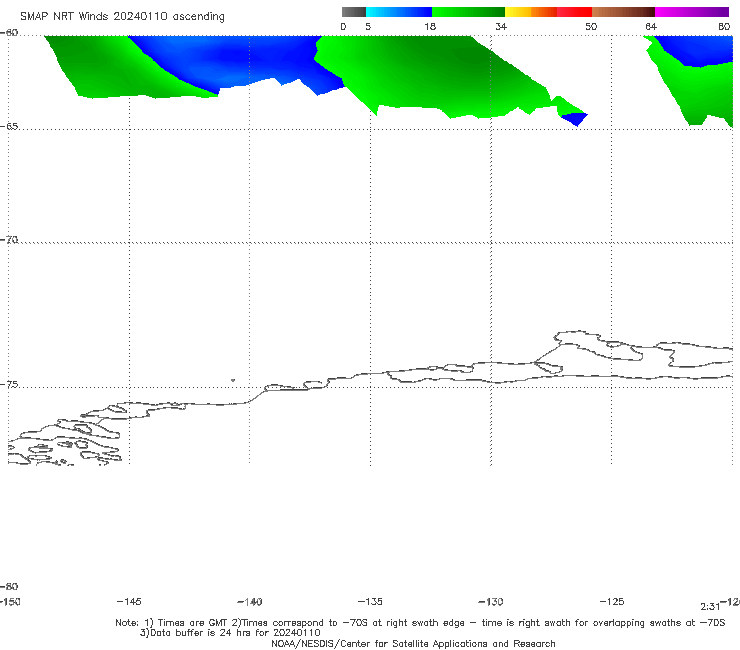Click the brown color bar segment
740x650 pixels.
[623, 12]
